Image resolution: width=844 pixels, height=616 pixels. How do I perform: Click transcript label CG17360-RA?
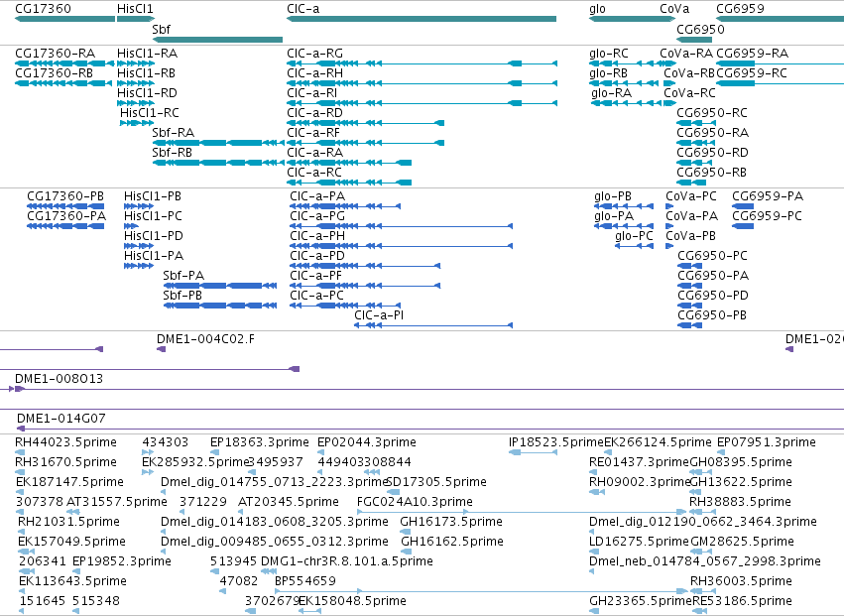click(x=55, y=54)
